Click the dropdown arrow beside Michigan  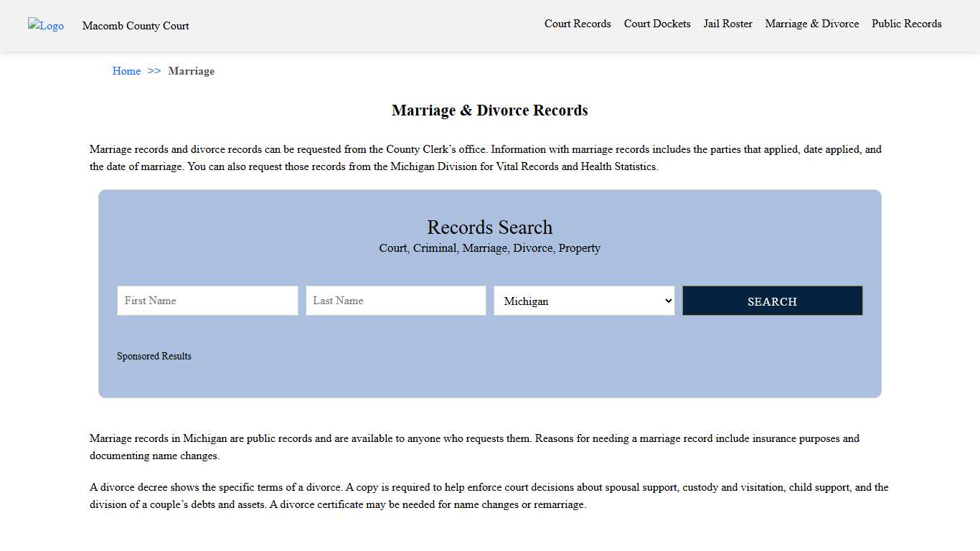[667, 301]
